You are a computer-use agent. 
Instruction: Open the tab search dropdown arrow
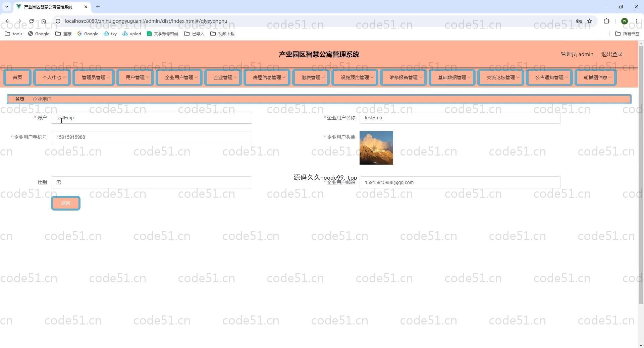pyautogui.click(x=6, y=7)
